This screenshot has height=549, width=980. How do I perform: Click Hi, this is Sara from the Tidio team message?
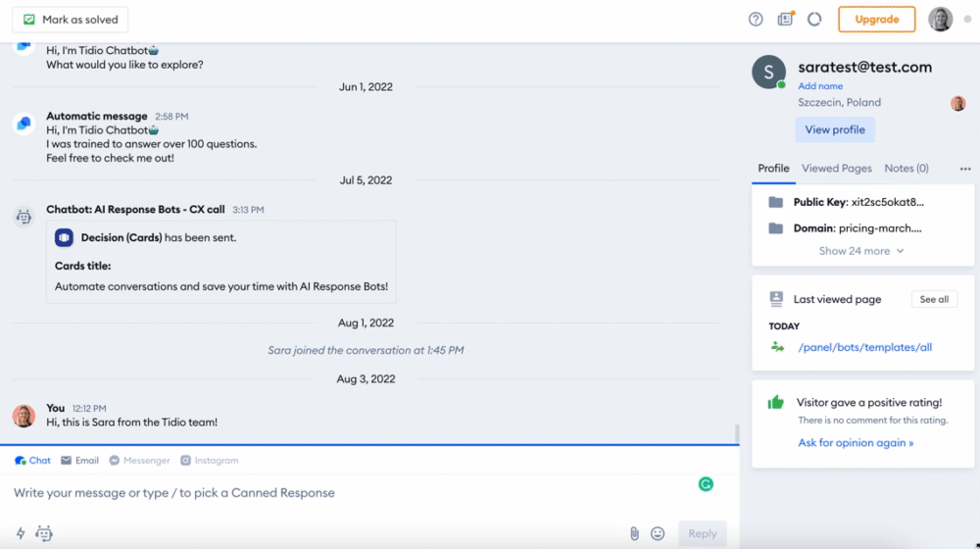(x=132, y=423)
